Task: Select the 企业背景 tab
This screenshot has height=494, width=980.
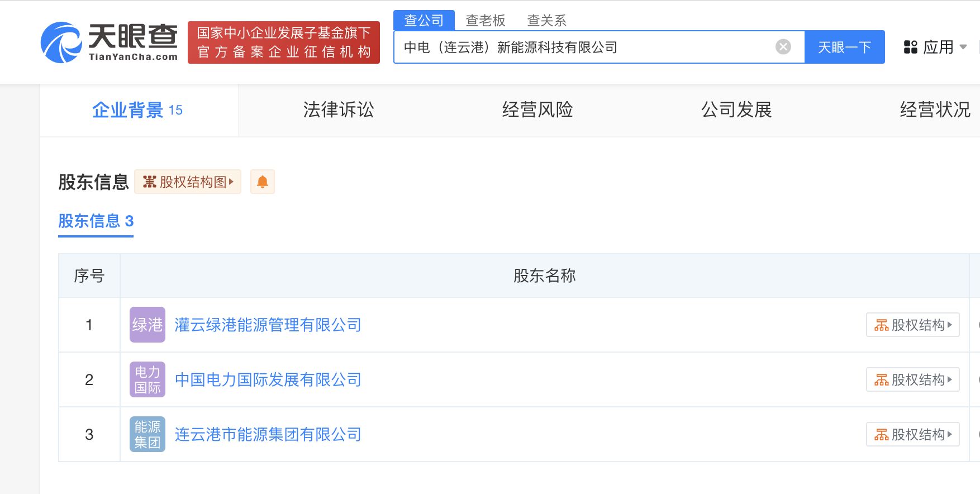Action: (x=139, y=110)
